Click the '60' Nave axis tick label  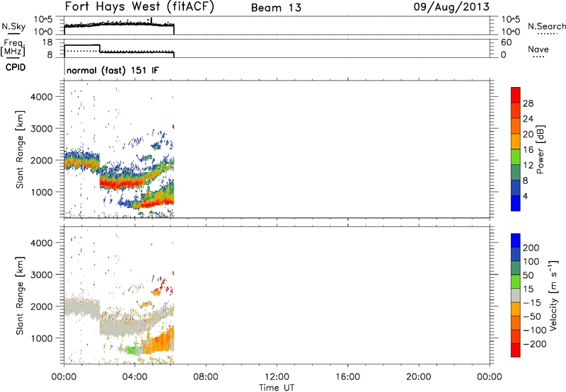pos(507,42)
